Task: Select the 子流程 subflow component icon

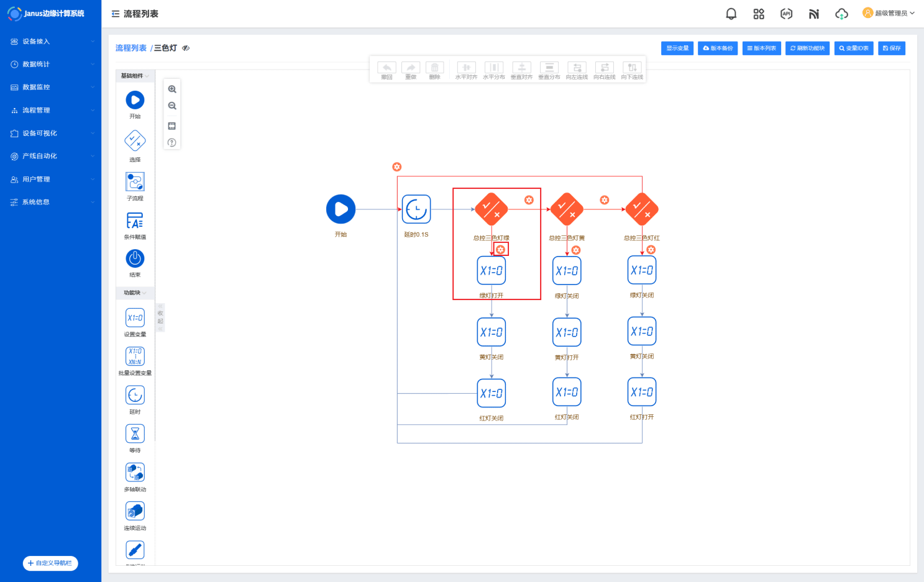Action: pos(135,182)
